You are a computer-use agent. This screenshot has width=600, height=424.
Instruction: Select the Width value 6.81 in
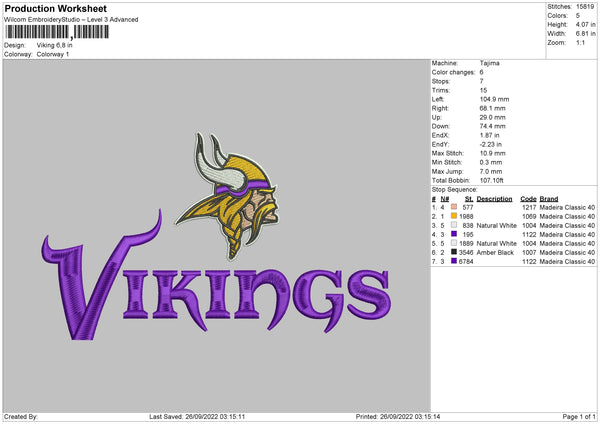[585, 34]
